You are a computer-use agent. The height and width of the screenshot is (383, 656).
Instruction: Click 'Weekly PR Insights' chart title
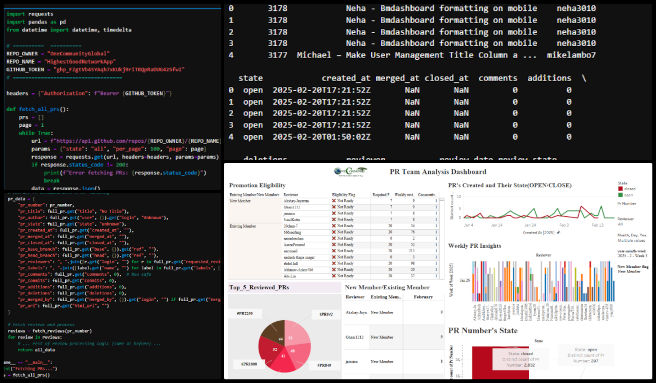point(474,246)
